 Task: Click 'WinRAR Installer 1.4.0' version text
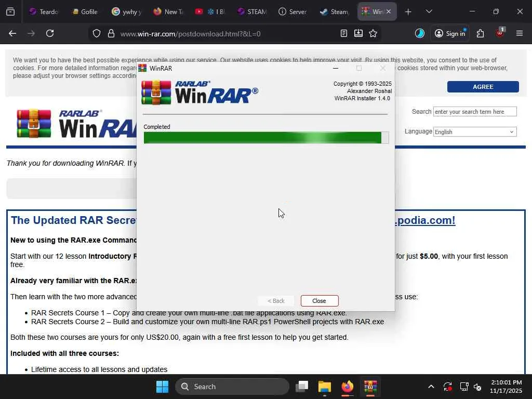pyautogui.click(x=362, y=98)
